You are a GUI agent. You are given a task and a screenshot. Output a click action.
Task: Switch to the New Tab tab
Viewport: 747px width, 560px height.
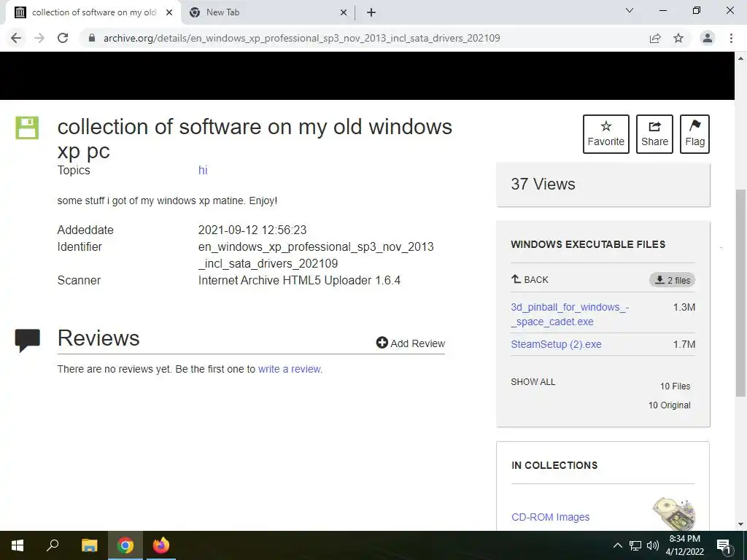pos(268,13)
